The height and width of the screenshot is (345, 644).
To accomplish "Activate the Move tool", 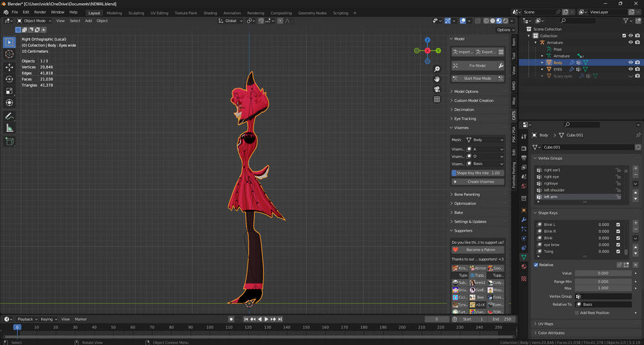I will tap(10, 67).
